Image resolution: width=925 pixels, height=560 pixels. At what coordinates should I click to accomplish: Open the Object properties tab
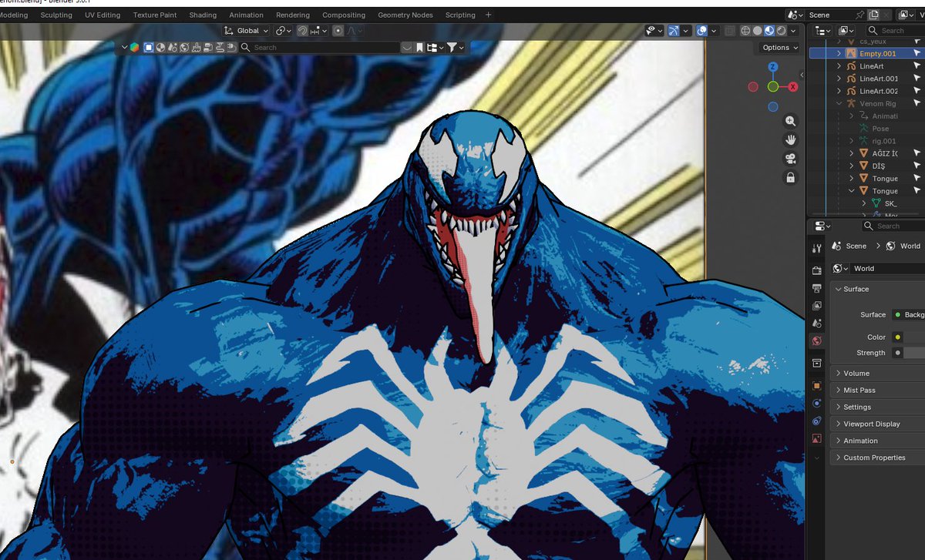[817, 385]
